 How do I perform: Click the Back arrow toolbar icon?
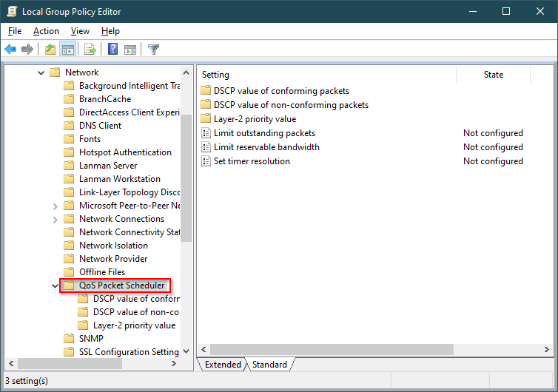click(10, 49)
